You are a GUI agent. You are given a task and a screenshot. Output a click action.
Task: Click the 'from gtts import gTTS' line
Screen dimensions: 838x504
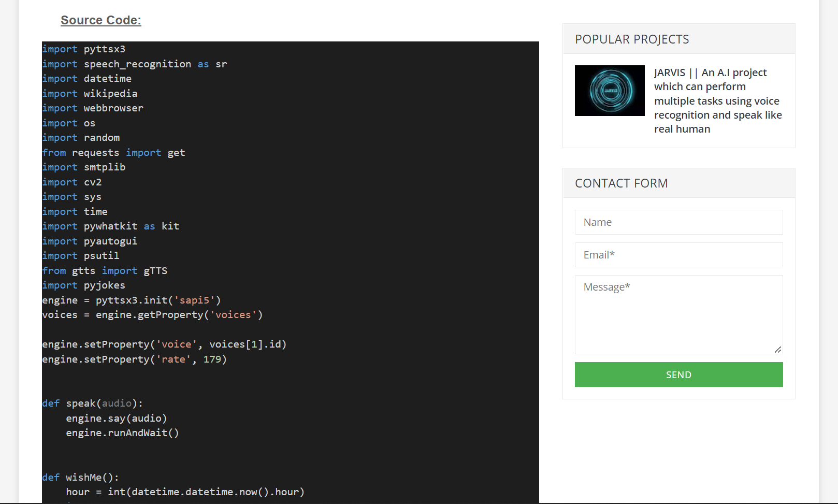coord(105,271)
